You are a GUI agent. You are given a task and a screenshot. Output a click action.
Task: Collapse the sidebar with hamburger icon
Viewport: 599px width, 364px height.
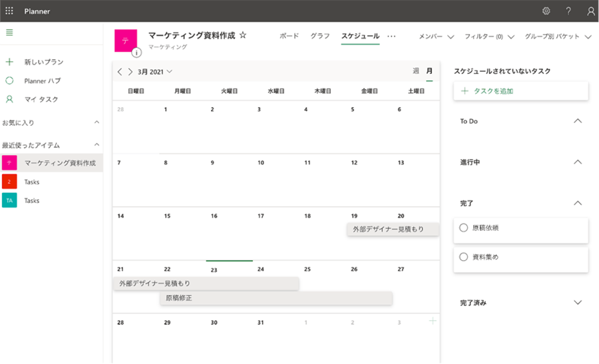[9, 33]
